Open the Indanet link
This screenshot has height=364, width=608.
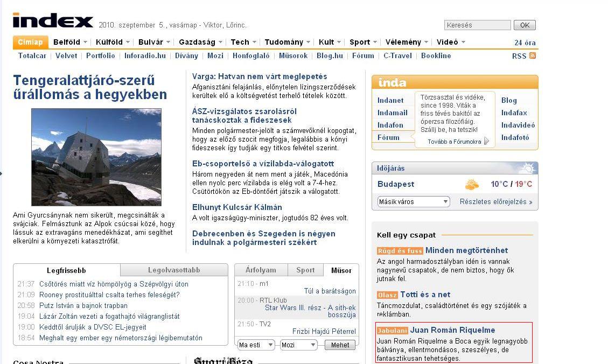pos(390,100)
